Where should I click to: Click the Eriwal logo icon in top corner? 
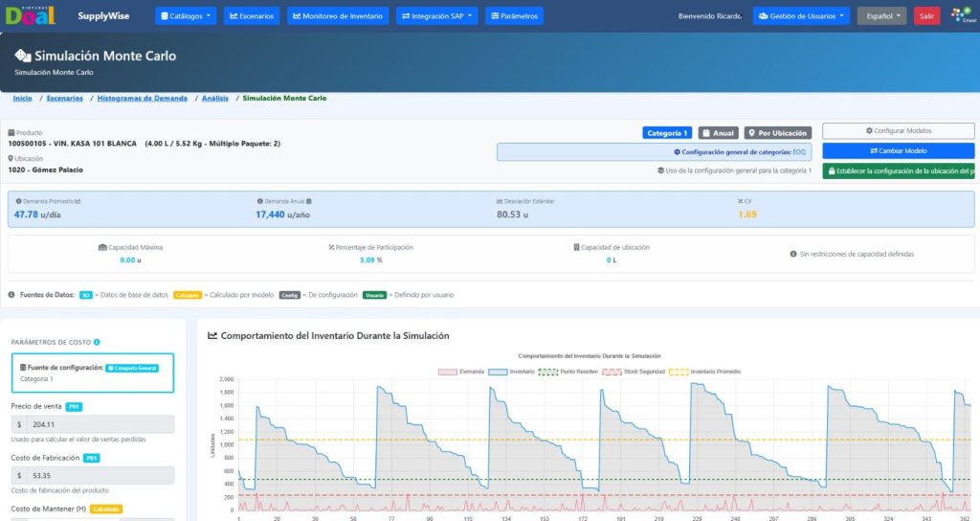coord(961,16)
